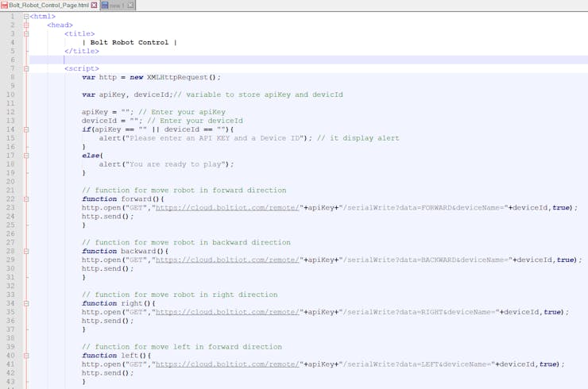Click line number 23 in the margin
Screen dimensions: 588x389
point(10,208)
